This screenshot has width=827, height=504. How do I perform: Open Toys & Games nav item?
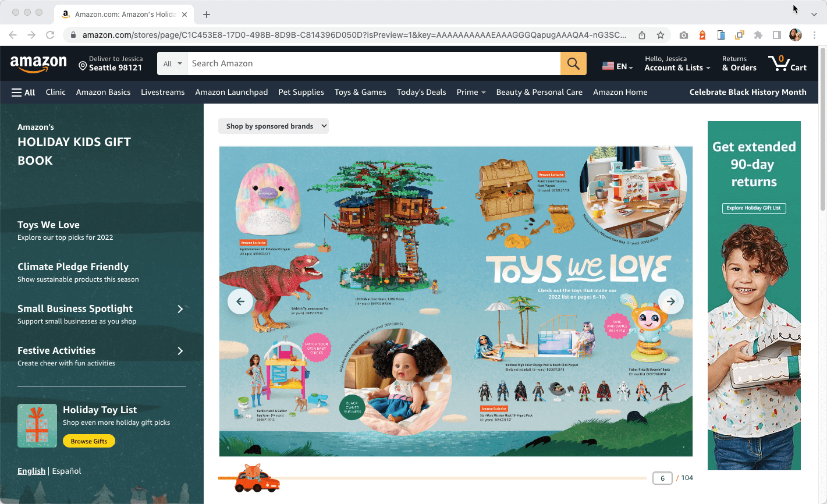(360, 92)
